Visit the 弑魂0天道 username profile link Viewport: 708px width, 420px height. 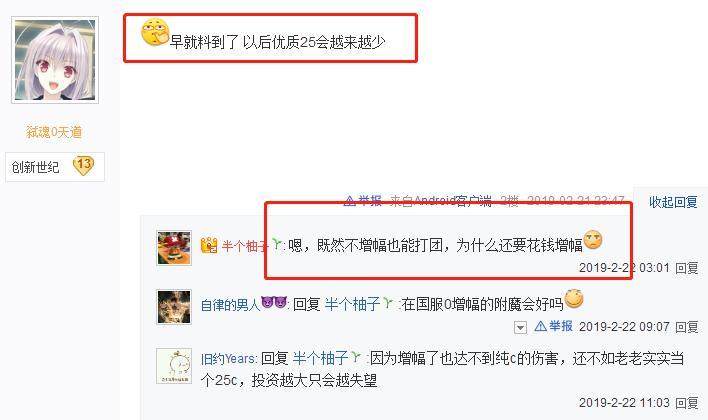coord(54,132)
